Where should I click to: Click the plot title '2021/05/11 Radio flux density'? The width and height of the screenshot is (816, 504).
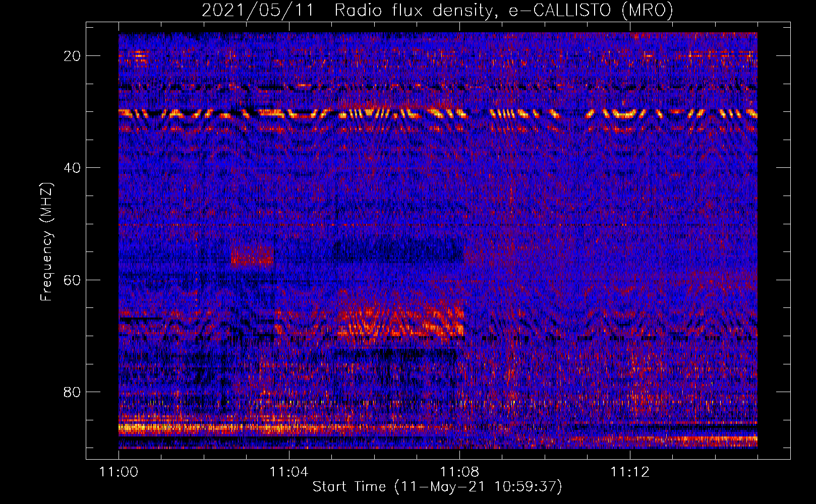click(437, 10)
